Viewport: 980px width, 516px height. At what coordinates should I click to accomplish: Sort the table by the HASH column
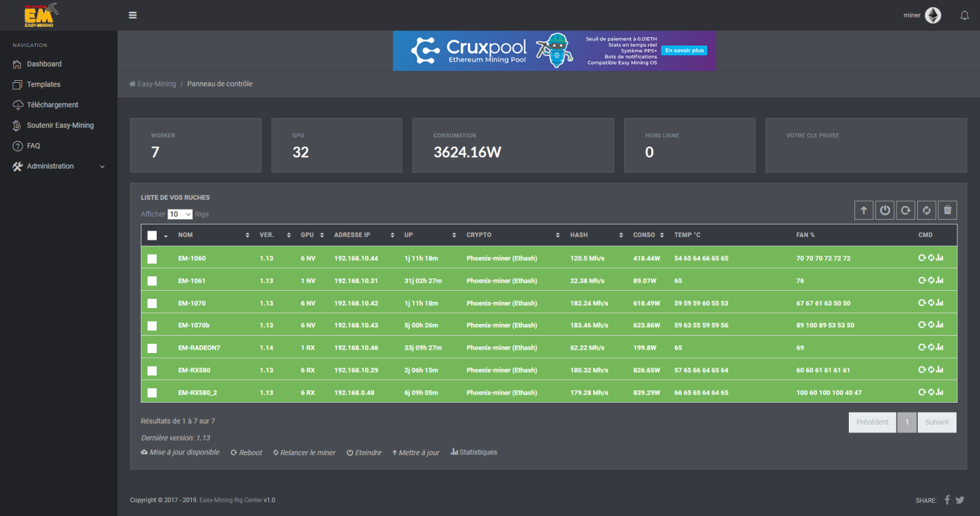[579, 235]
